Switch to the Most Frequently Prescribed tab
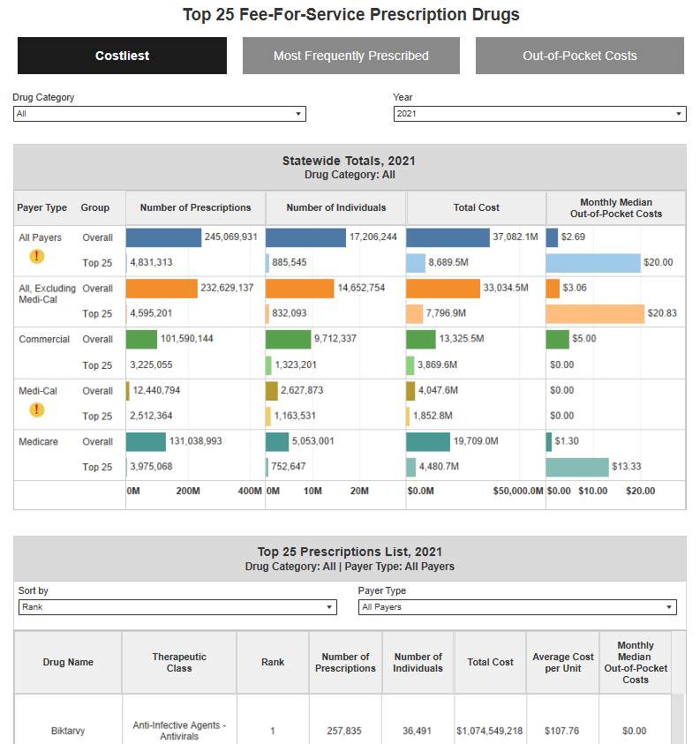The image size is (700, 744). pyautogui.click(x=350, y=55)
